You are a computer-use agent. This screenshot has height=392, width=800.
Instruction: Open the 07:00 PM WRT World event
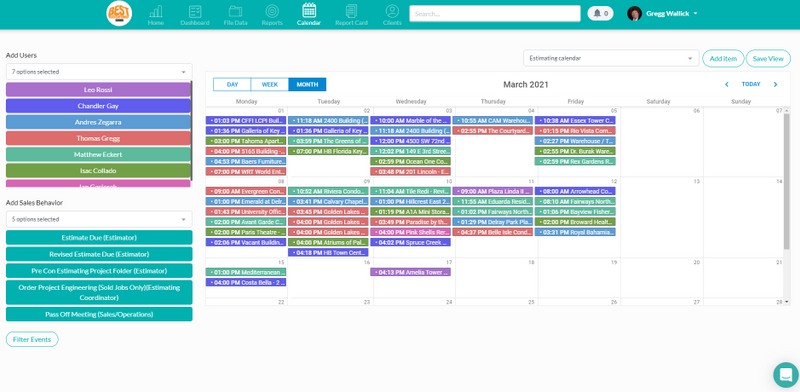click(x=246, y=172)
